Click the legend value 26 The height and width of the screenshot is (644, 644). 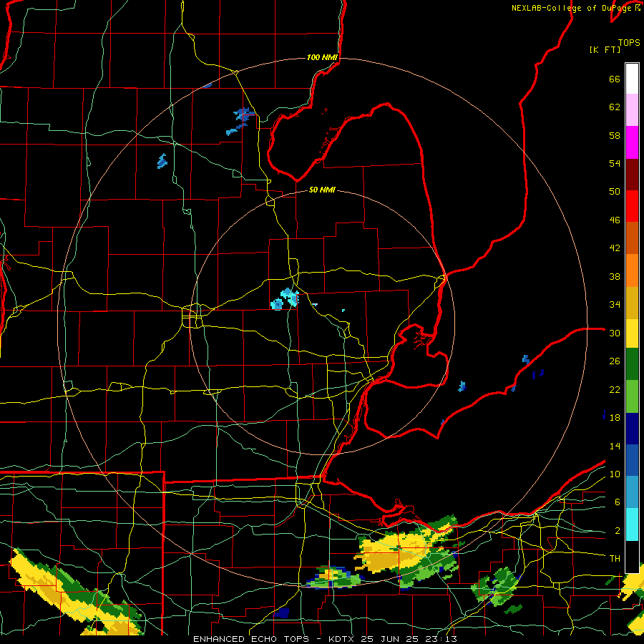(615, 361)
